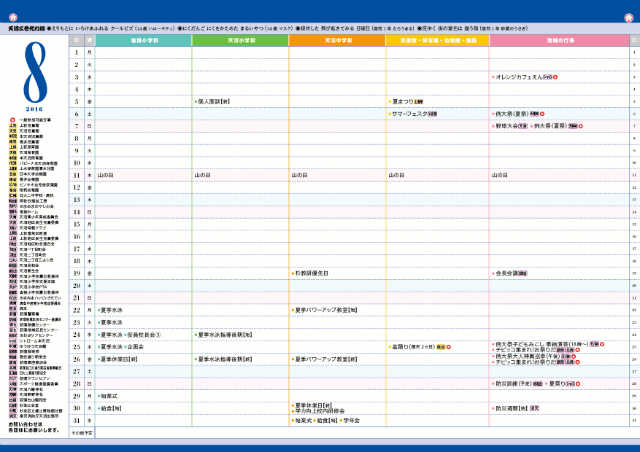Click the red circle icon beside 盆踊り on day 25
The image size is (640, 452).
[x=449, y=347]
